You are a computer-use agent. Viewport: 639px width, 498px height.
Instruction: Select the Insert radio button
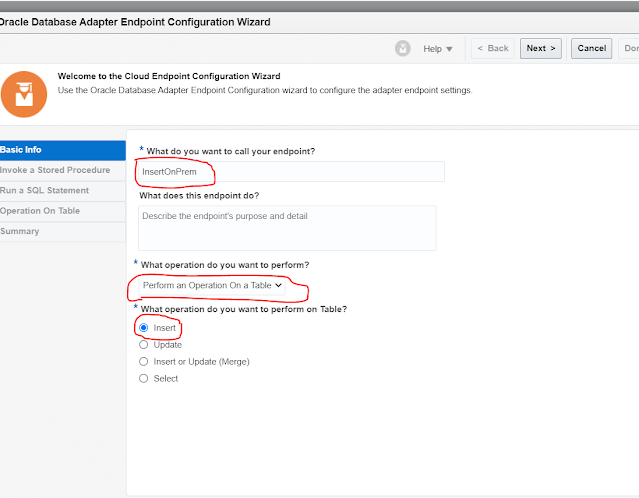tap(143, 328)
